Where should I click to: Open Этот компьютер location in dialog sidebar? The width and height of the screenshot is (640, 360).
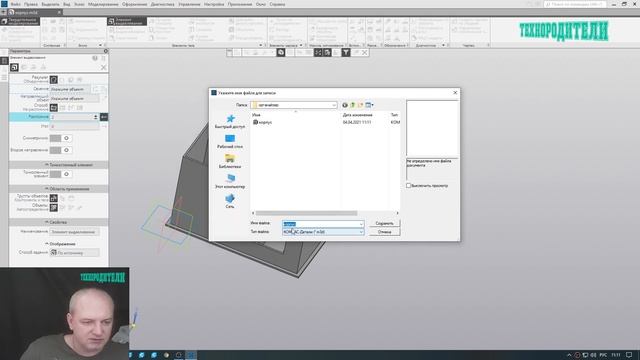(230, 181)
